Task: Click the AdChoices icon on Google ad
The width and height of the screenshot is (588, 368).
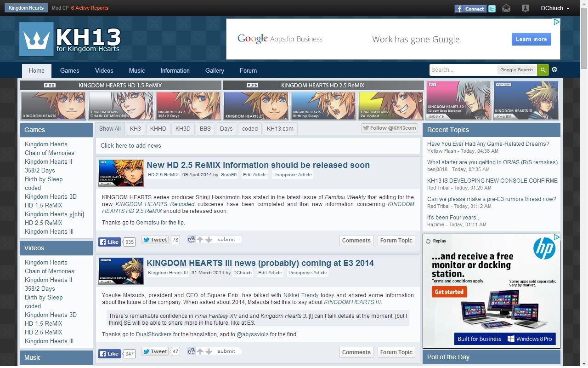Action: 556,22
